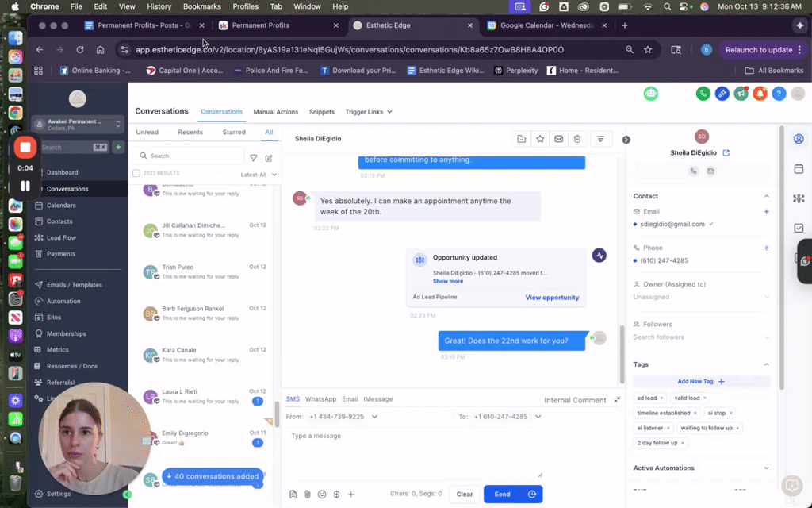This screenshot has width=812, height=508.
Task: Click the megaphone announcements icon
Action: coord(741,94)
